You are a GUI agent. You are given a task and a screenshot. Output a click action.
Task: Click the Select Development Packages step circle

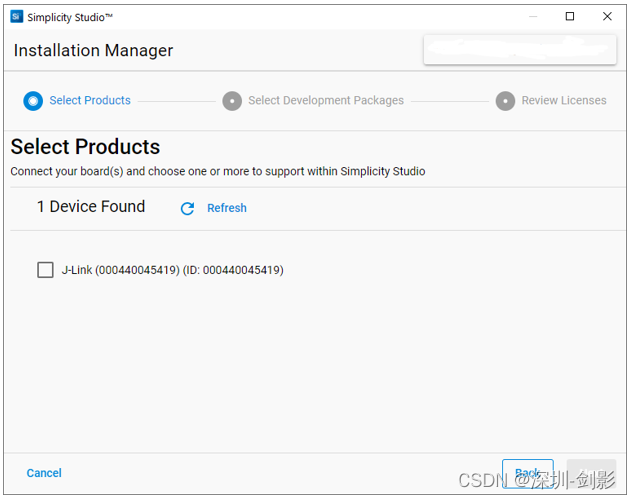[232, 100]
